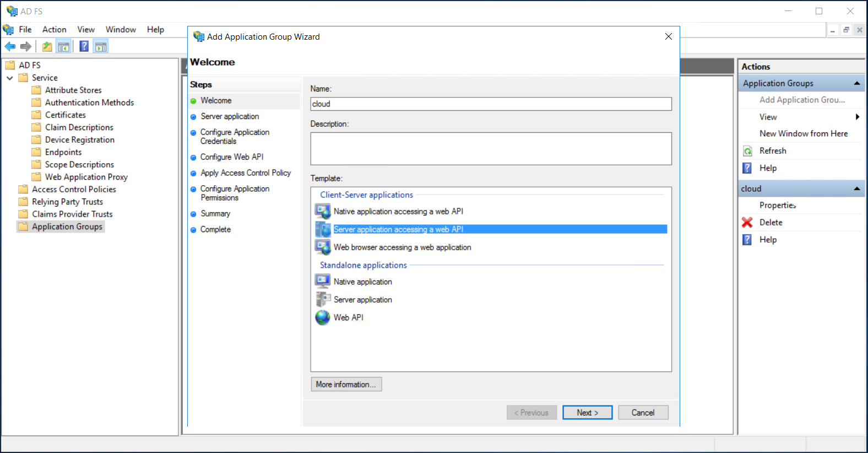This screenshot has width=868, height=453.
Task: Collapse the Service tree node
Action: (10, 78)
